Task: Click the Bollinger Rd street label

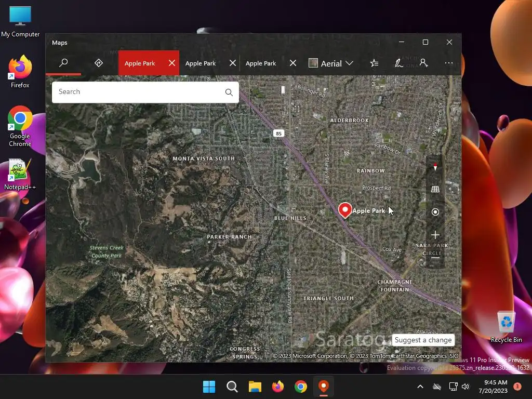Action: (x=311, y=91)
